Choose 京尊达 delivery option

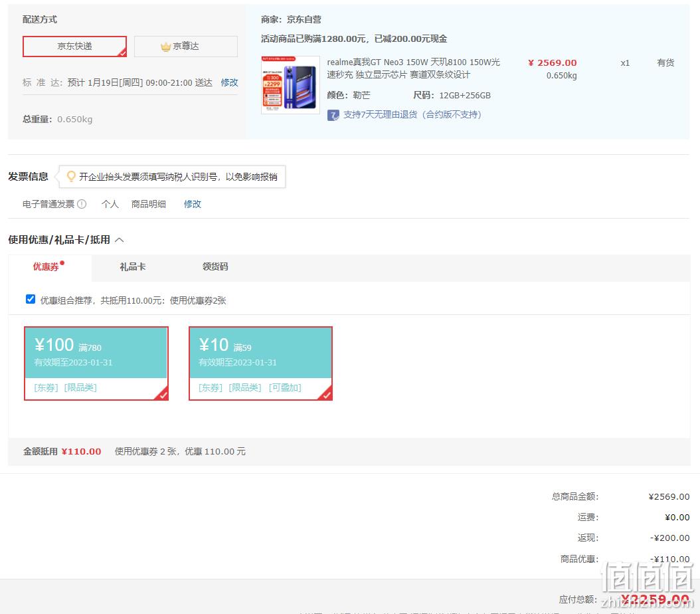(x=186, y=47)
